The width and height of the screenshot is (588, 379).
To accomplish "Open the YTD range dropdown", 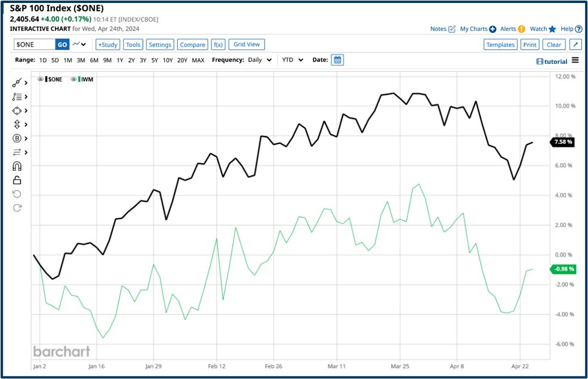I will (x=291, y=60).
